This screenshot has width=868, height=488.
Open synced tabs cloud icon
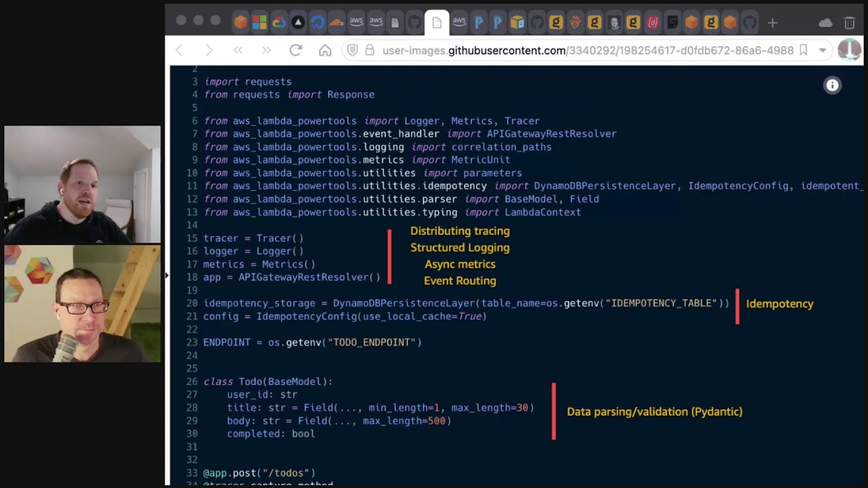click(x=825, y=22)
